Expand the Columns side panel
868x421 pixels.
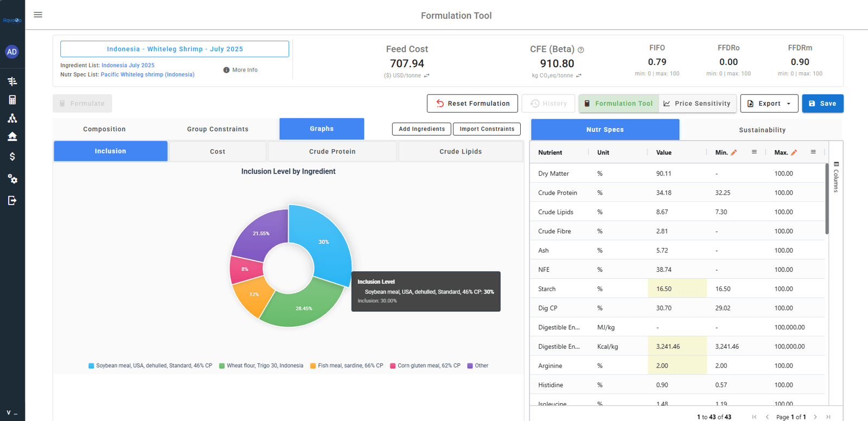(836, 176)
